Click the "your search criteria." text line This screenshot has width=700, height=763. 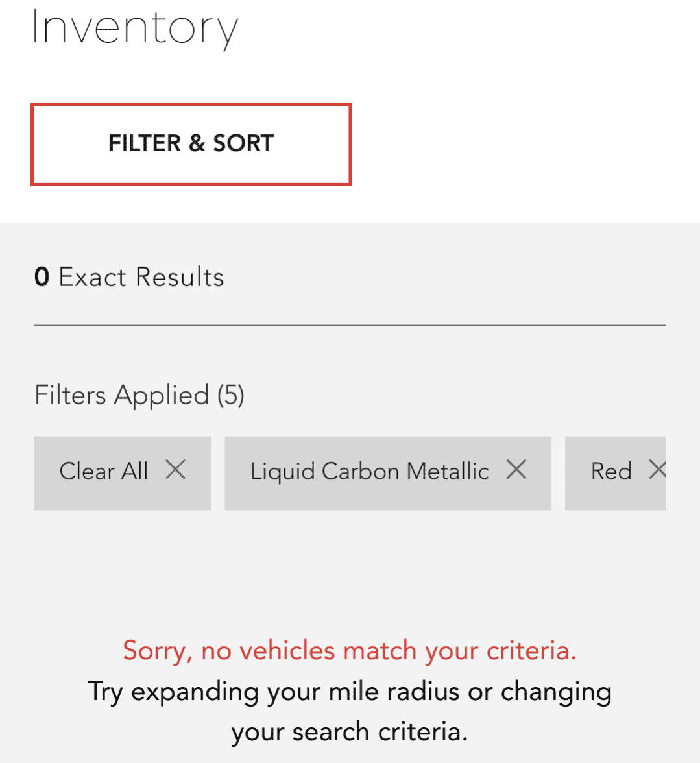click(x=350, y=732)
